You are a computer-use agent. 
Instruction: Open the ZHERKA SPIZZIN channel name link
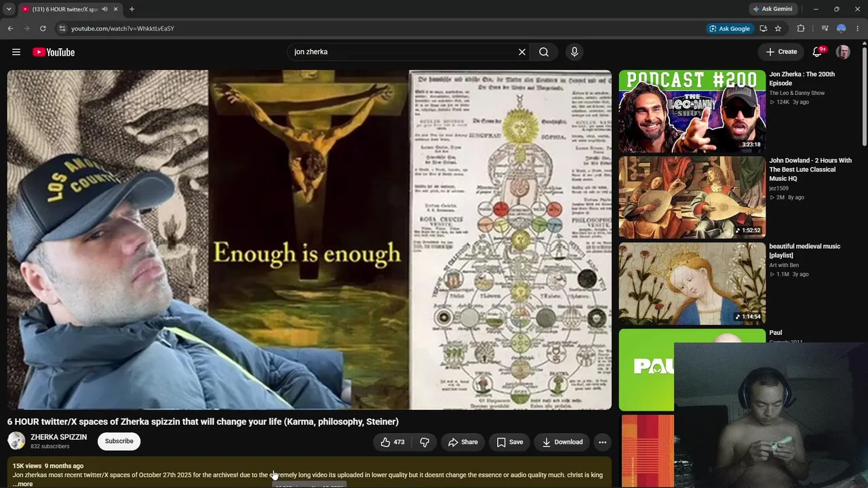pos(58,437)
